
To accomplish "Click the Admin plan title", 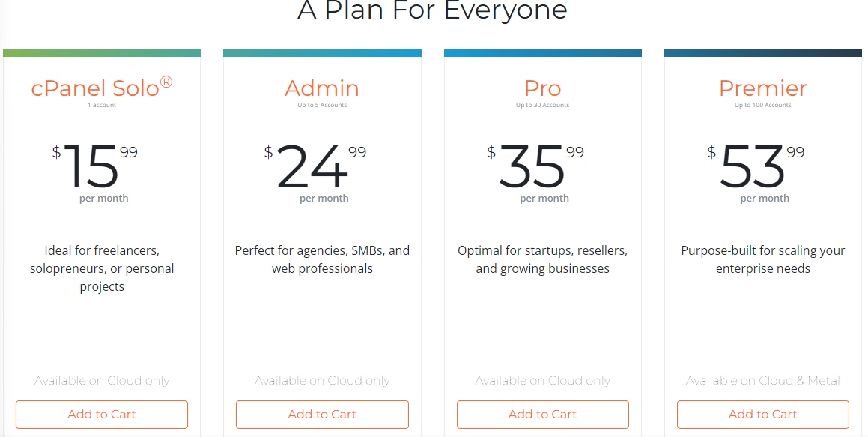I will coord(322,88).
